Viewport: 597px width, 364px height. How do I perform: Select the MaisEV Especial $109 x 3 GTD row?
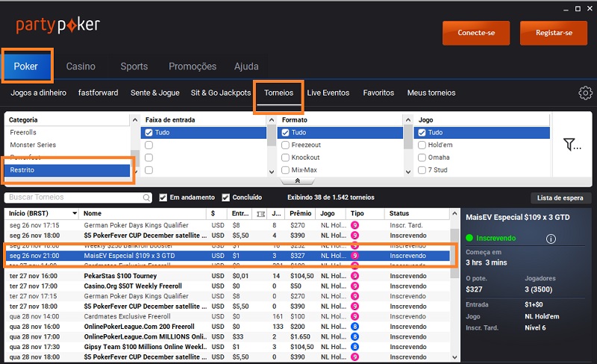tap(228, 256)
